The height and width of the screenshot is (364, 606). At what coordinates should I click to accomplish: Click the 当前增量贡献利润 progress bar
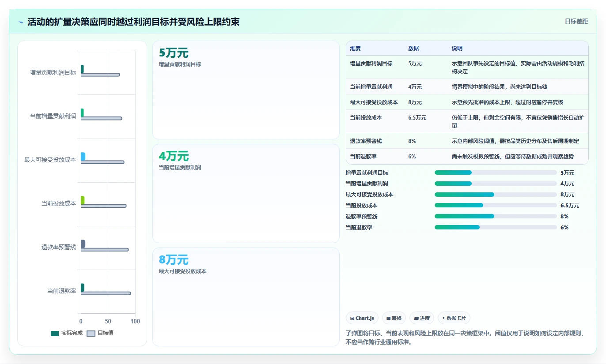[496, 184]
